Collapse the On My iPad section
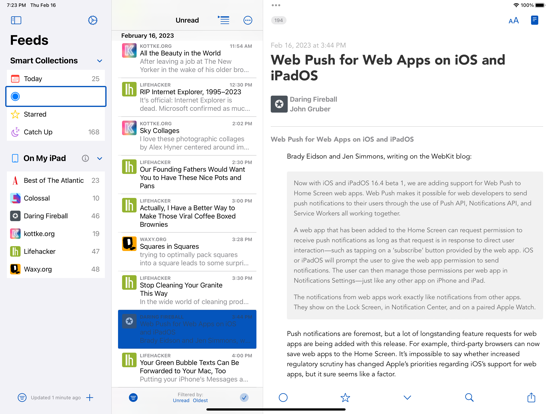This screenshot has width=552, height=414. 100,158
